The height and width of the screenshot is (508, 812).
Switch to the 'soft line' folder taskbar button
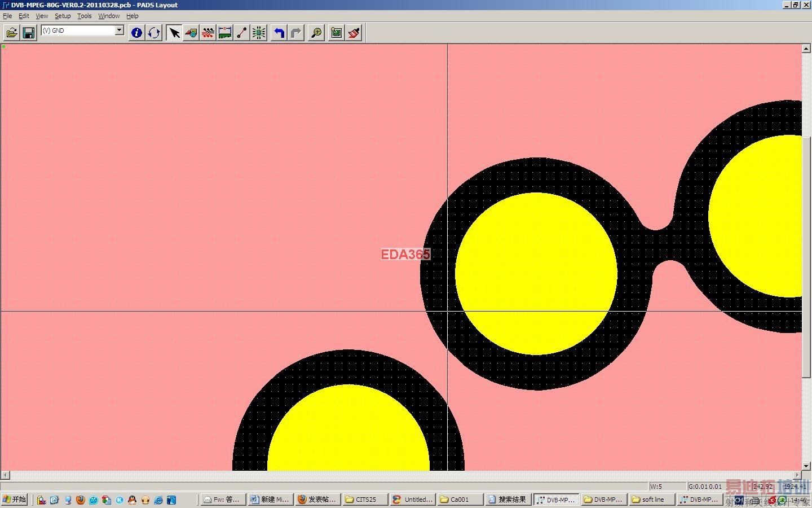click(651, 500)
